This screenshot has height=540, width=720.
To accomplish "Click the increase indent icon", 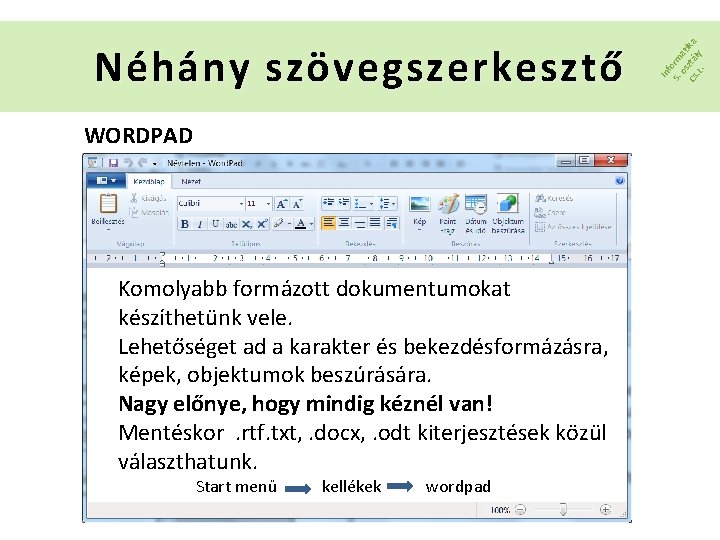I will [x=344, y=203].
